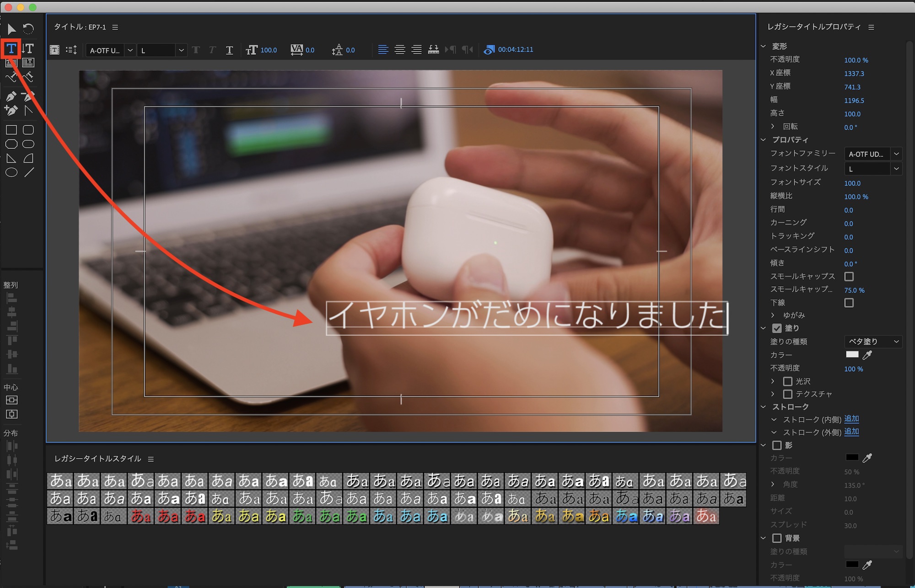Choose the Selection arrow tool
The height and width of the screenshot is (588, 915).
[11, 29]
